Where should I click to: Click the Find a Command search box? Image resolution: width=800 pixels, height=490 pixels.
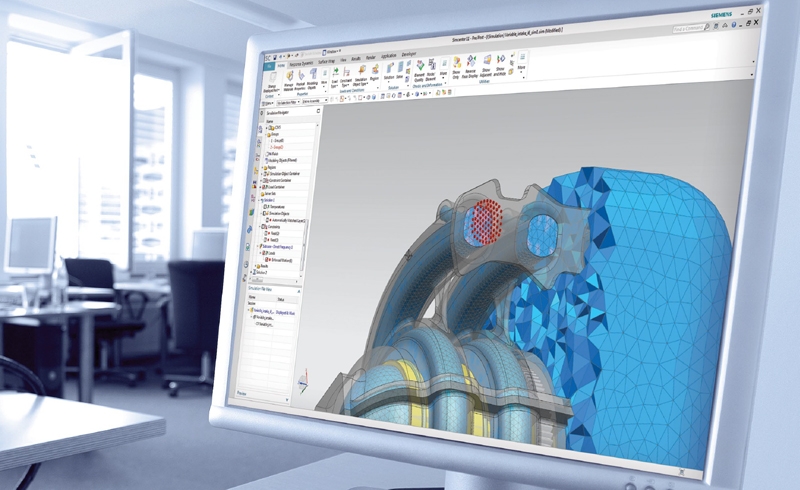(x=689, y=28)
